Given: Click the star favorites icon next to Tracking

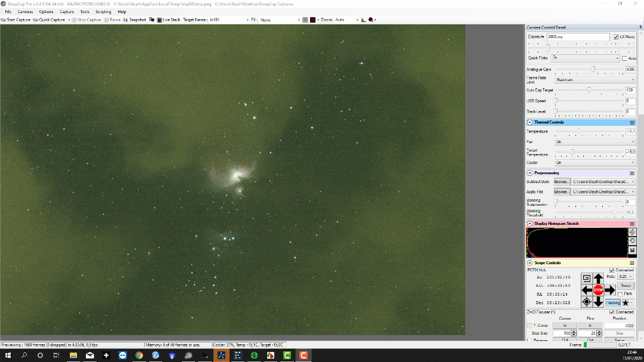Looking at the screenshot, I should click(x=626, y=303).
